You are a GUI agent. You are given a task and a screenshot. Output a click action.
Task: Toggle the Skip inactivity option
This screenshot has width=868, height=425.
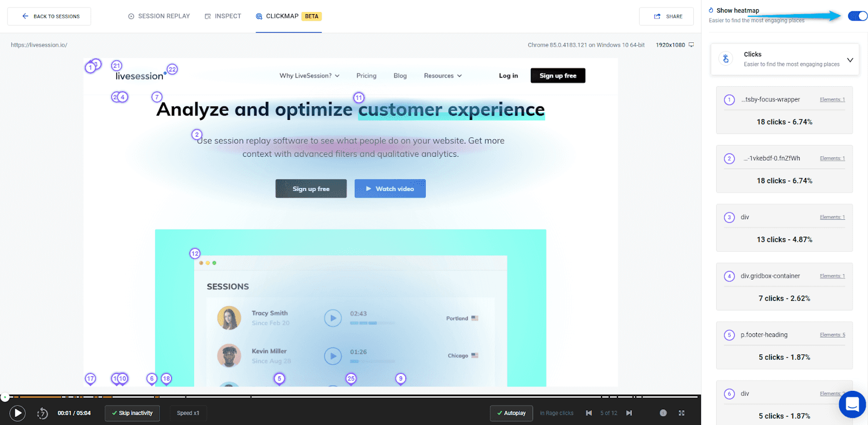(132, 413)
